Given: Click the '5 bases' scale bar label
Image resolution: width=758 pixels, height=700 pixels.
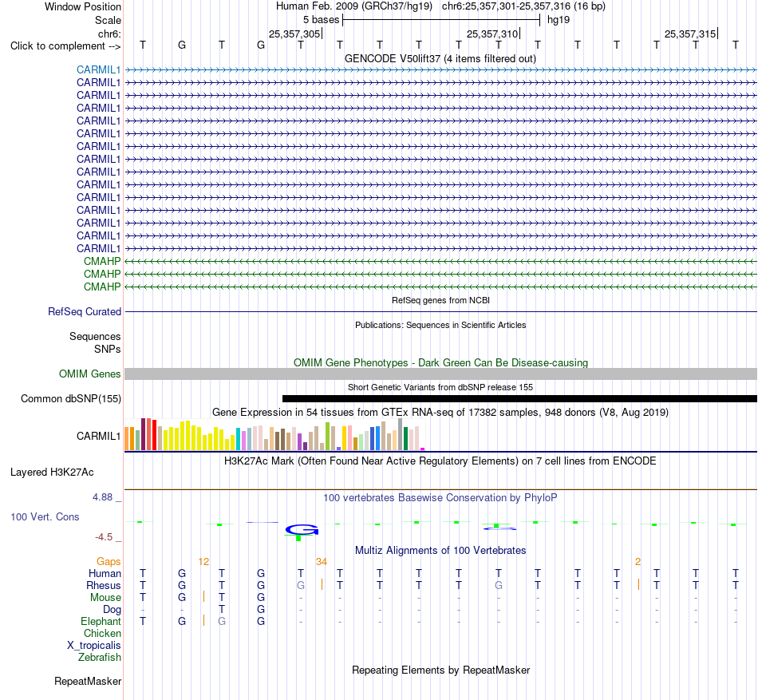Looking at the screenshot, I should point(321,20).
